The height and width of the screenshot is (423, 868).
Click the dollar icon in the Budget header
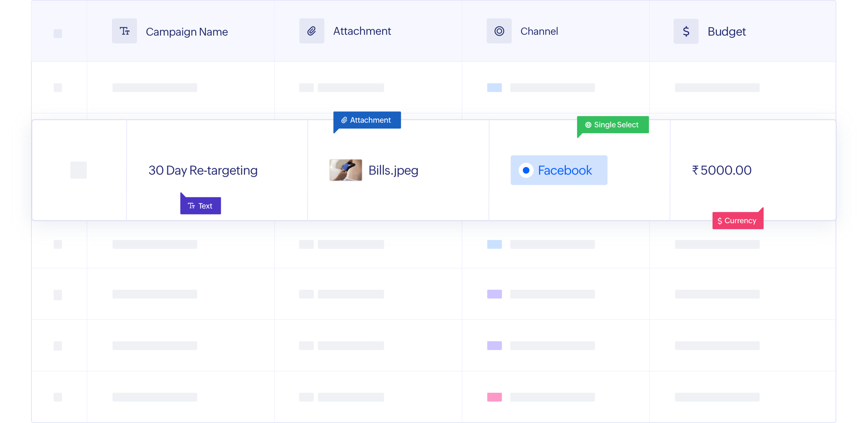(x=686, y=31)
